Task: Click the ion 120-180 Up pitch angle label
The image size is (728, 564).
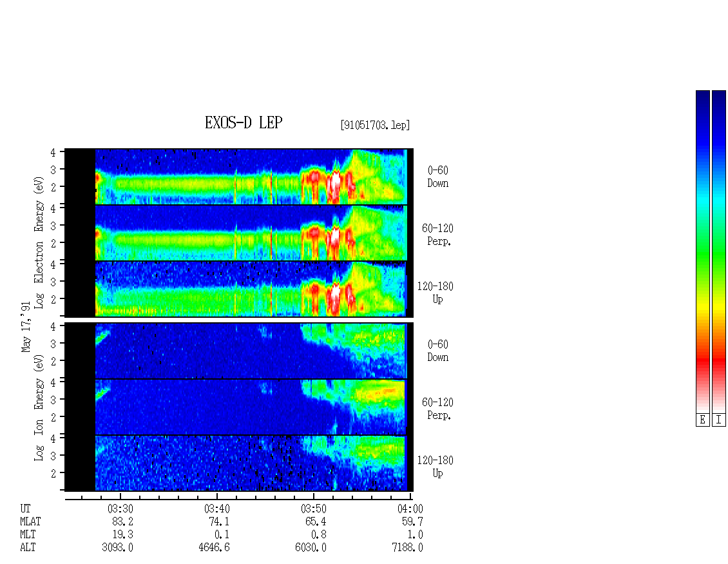Action: click(x=436, y=467)
